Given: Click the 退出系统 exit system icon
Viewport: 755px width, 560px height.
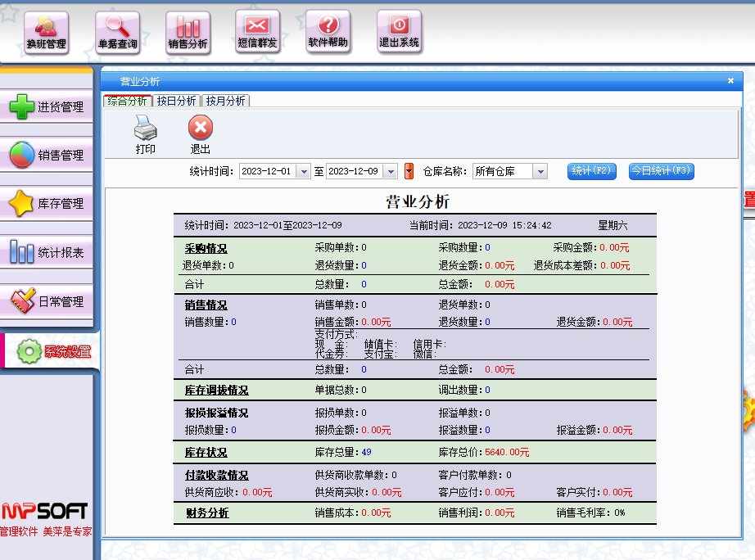Looking at the screenshot, I should tap(399, 33).
